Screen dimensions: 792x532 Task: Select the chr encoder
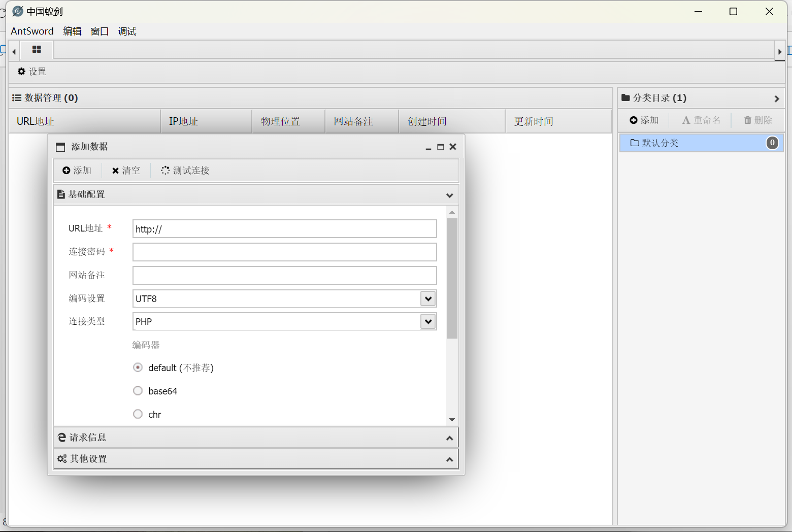pos(138,414)
